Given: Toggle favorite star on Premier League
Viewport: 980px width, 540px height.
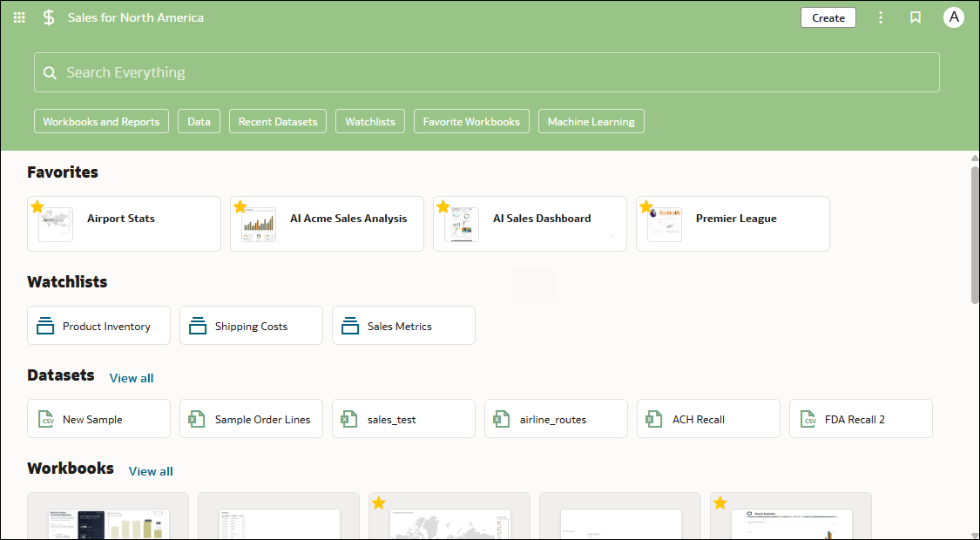Looking at the screenshot, I should pos(646,206).
